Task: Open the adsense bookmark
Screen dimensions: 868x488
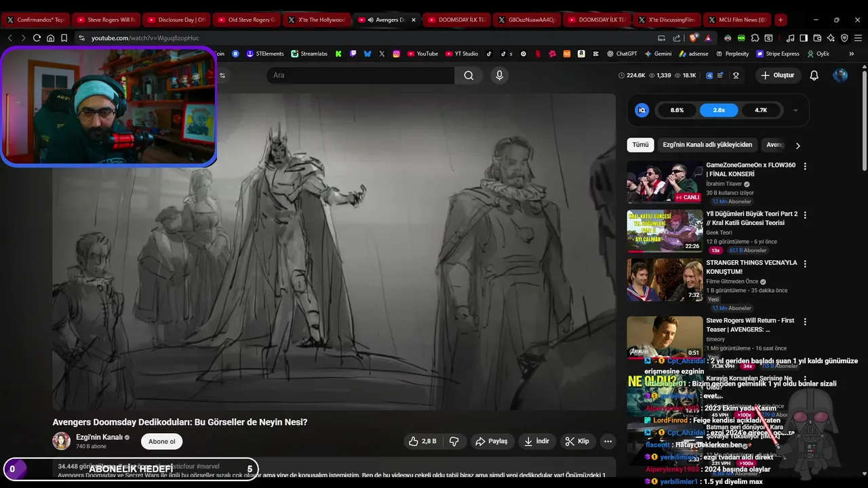Action: click(x=693, y=54)
